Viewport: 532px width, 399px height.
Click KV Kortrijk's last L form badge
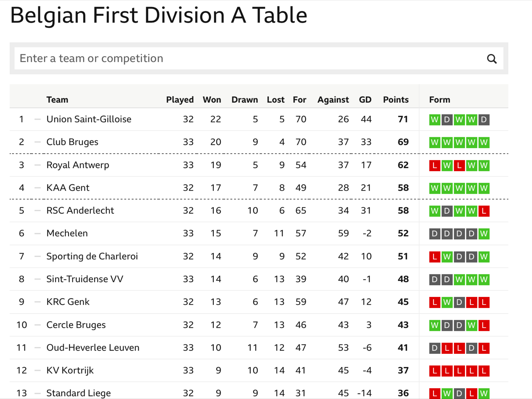pyautogui.click(x=484, y=371)
